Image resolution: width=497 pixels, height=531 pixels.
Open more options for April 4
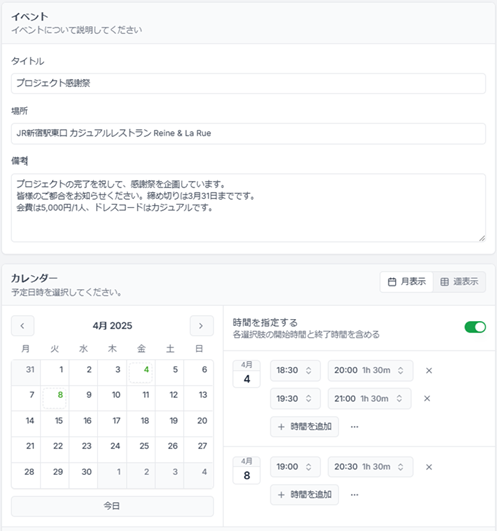click(354, 427)
